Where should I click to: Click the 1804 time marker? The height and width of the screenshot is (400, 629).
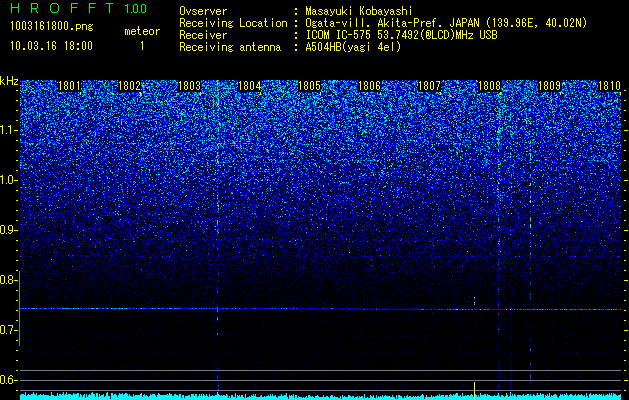pos(250,86)
